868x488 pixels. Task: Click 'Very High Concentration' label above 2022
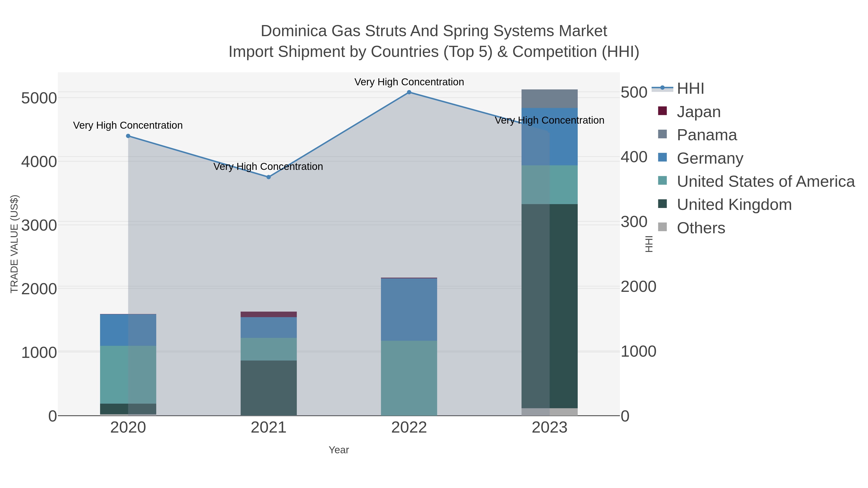(409, 82)
